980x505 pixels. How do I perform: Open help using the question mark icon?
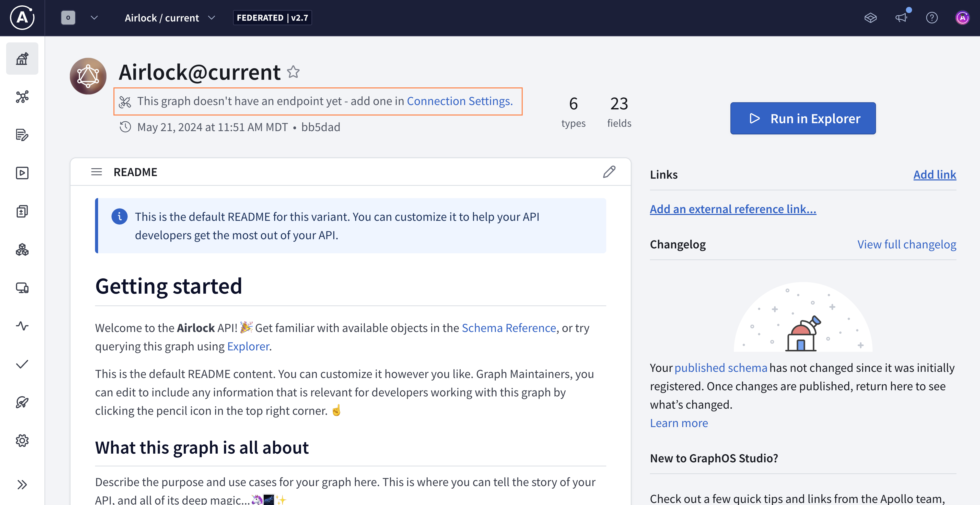tap(932, 18)
